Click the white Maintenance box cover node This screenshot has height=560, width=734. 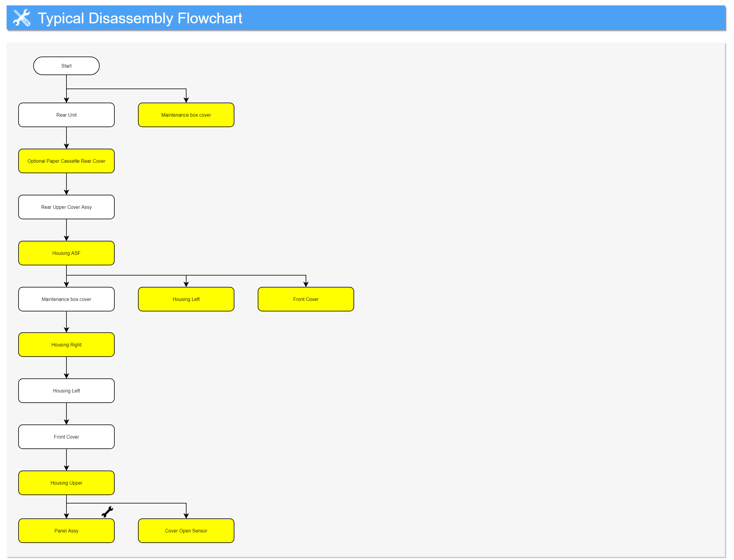pyautogui.click(x=66, y=299)
